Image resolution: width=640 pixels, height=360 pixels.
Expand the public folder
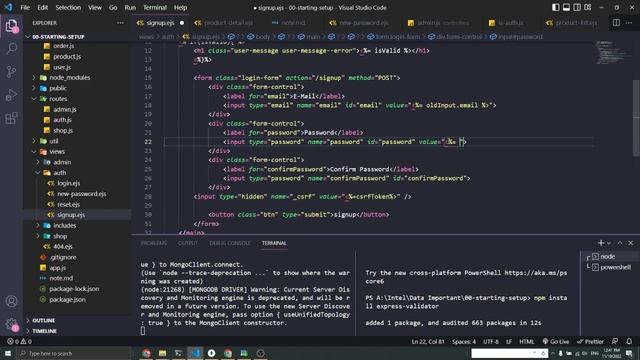click(x=58, y=88)
